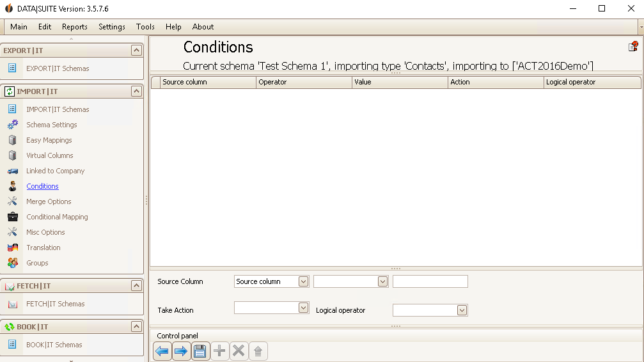Click the Groups people icon
The width and height of the screenshot is (644, 362).
coord(13,263)
